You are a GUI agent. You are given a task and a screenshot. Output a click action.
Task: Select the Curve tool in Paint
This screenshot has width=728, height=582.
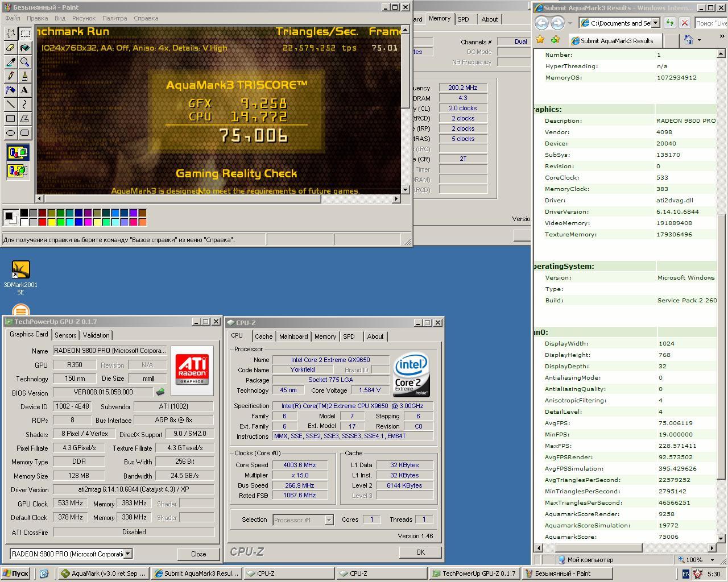(x=24, y=105)
